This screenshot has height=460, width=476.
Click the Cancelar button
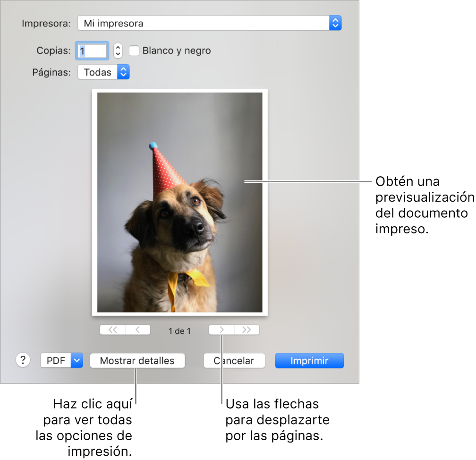tap(234, 360)
